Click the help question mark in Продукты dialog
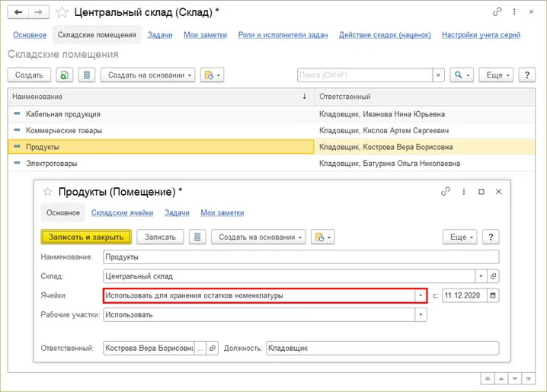The height and width of the screenshot is (392, 547). point(491,237)
